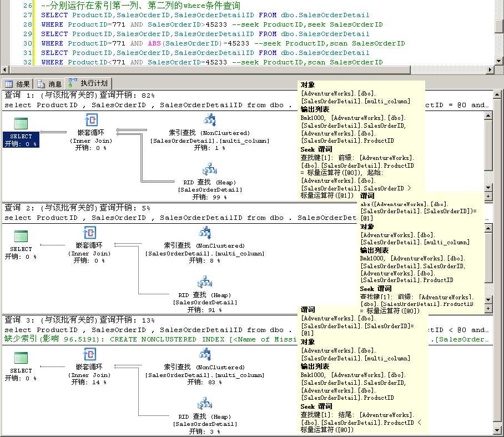Image resolution: width=504 pixels, height=437 pixels.
Task: Click the Index Seek icon in query 2
Action: click(x=205, y=233)
